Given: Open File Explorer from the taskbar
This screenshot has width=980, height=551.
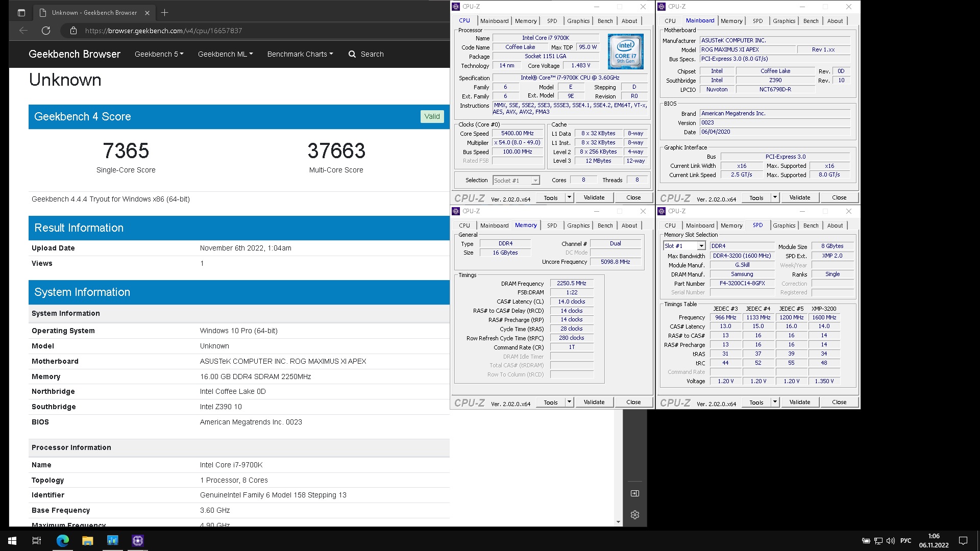Looking at the screenshot, I should 88,541.
